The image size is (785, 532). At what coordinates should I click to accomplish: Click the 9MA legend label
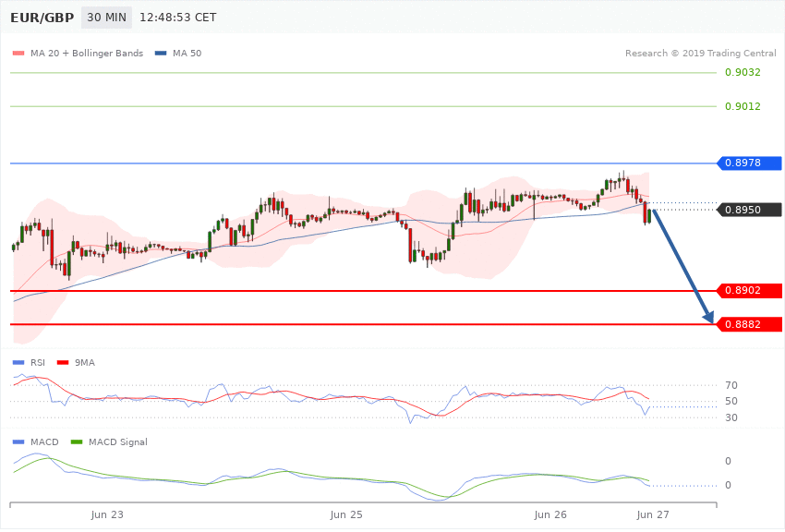click(85, 362)
